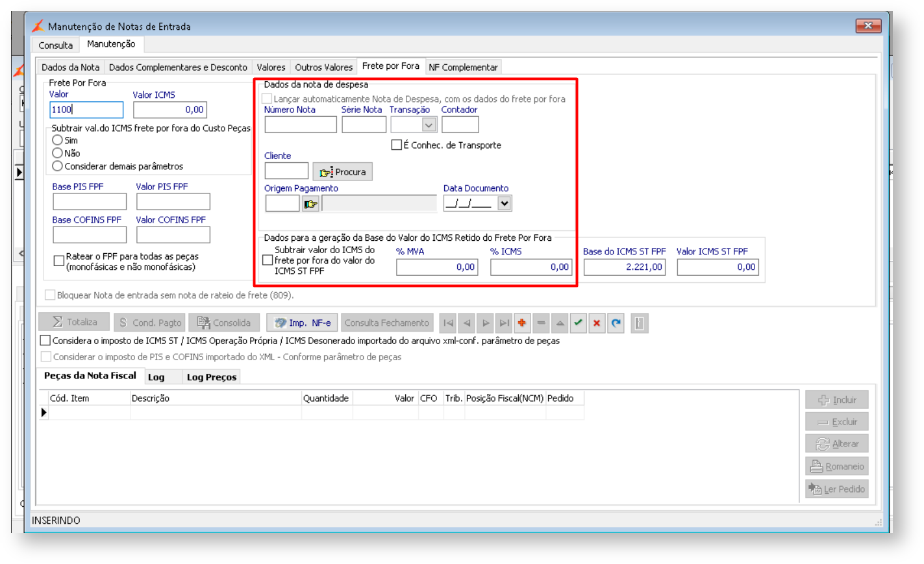
Task: Toggle Lançar automaticamente Nota de Despesa checkbox
Action: (267, 99)
